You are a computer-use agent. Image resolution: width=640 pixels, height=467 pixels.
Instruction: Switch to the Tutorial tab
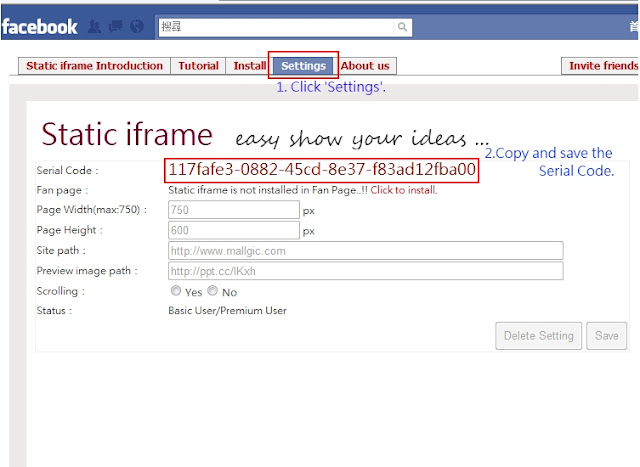[198, 66]
